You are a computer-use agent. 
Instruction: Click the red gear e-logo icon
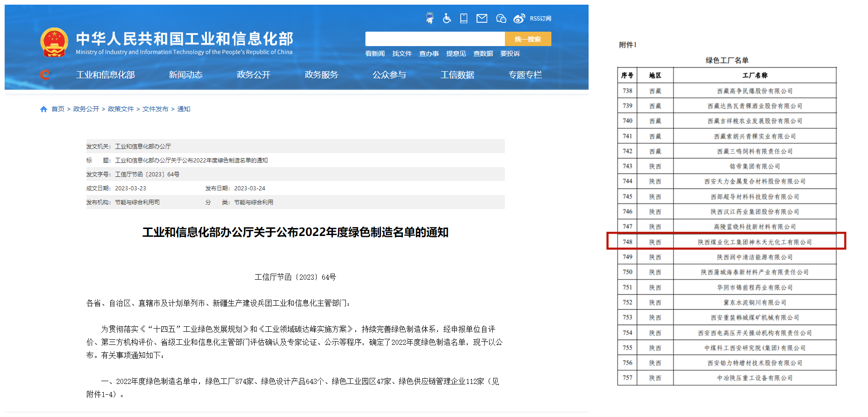coord(45,74)
